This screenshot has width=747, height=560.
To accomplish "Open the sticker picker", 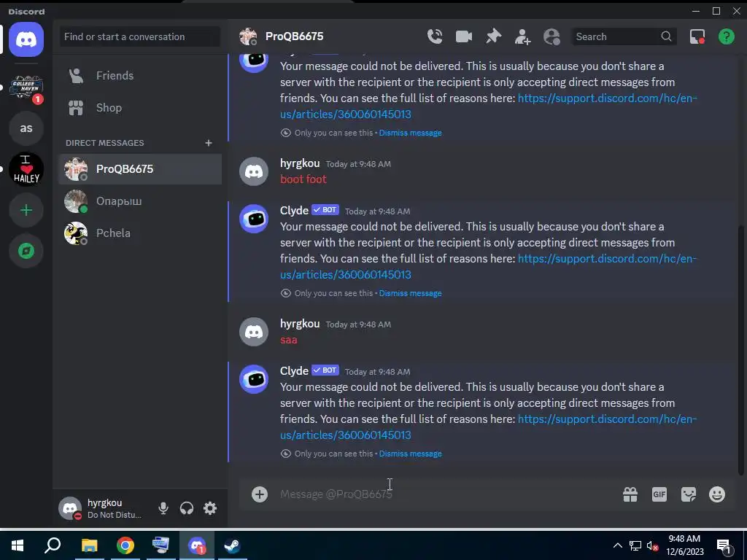I will pos(689,494).
